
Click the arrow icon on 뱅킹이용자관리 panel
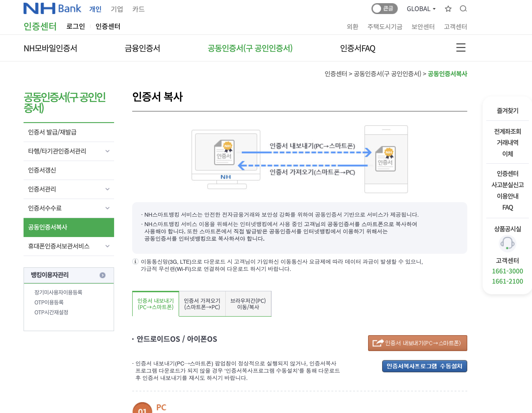[x=103, y=275]
